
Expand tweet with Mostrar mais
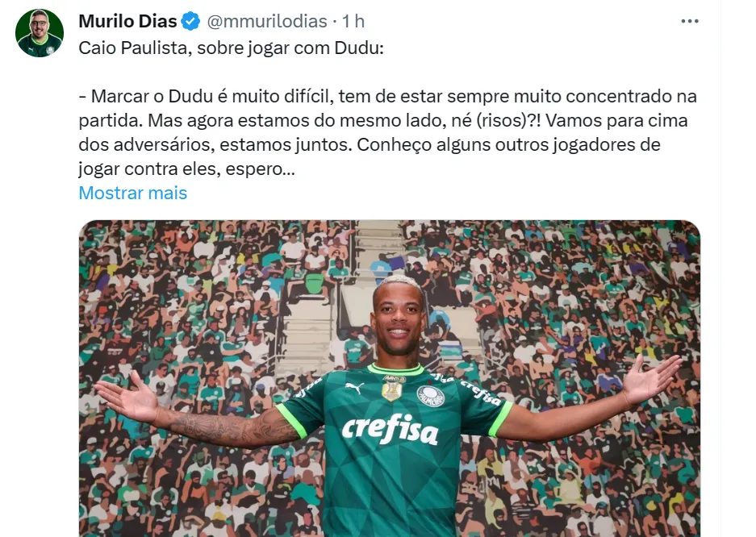tap(132, 193)
